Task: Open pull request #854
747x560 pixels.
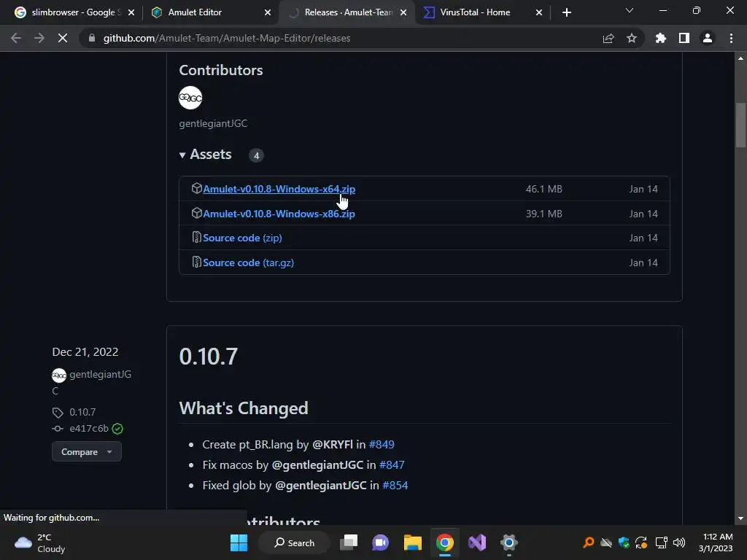Action: (x=395, y=485)
